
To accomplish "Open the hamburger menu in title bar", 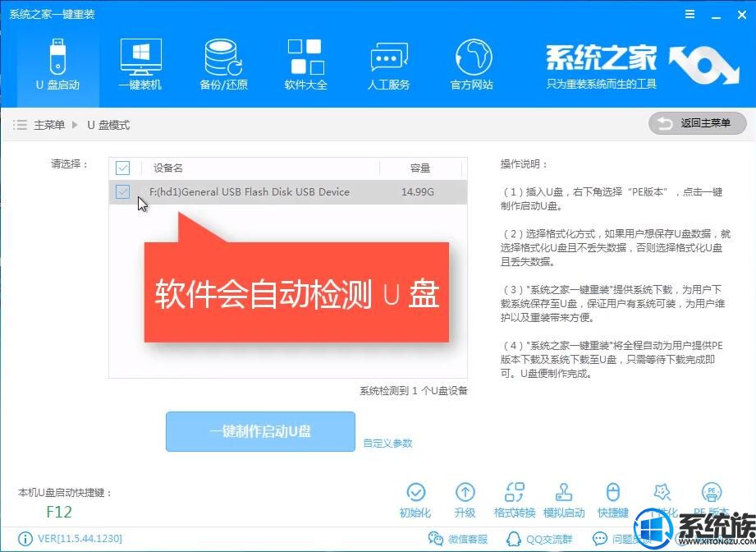I will pos(690,15).
